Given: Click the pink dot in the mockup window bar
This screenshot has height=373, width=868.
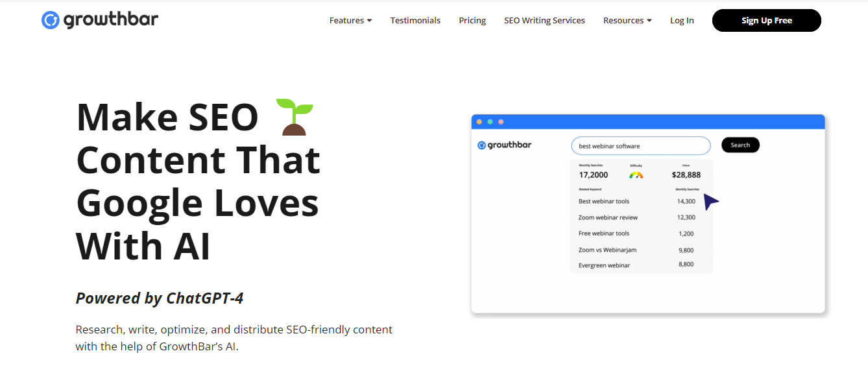Looking at the screenshot, I should [x=501, y=122].
